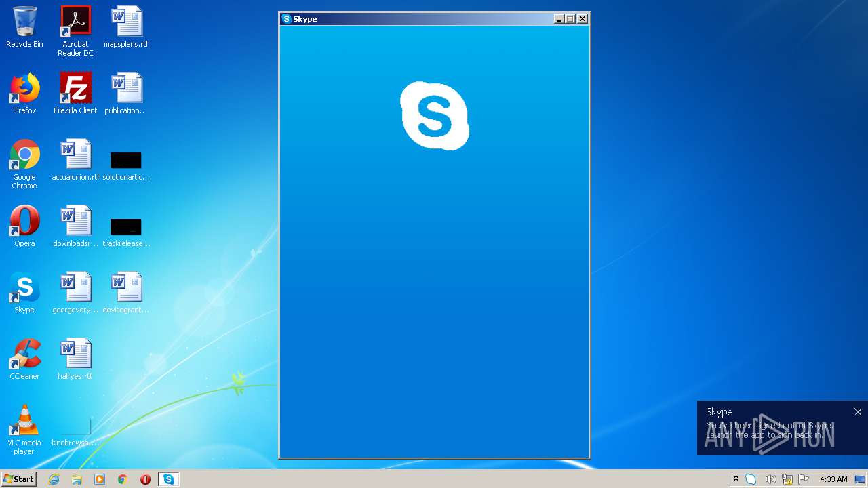This screenshot has width=868, height=488.
Task: Activate the Skype taskbar button
Action: pos(168,479)
